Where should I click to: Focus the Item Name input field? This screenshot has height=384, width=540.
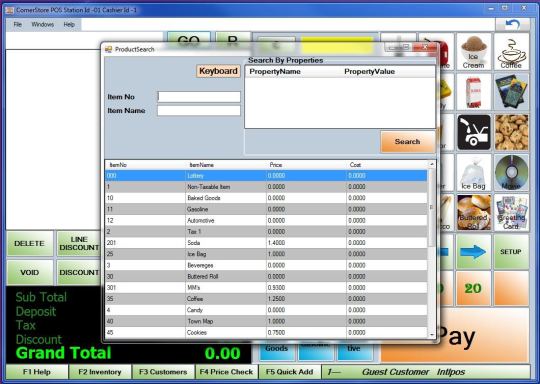(199, 111)
